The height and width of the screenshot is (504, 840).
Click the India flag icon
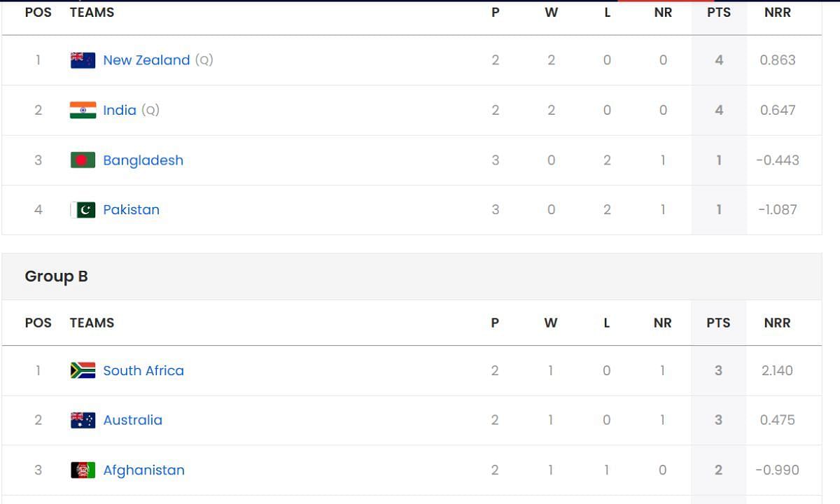pyautogui.click(x=83, y=110)
